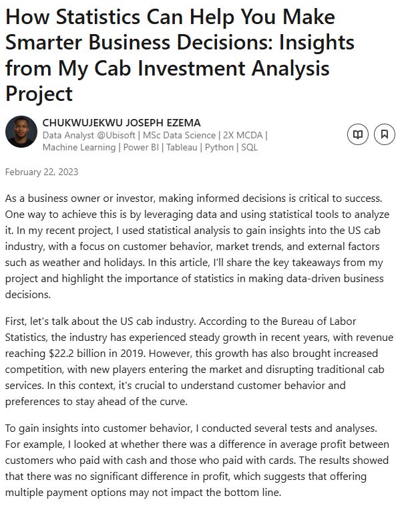Click the February 22, 2023 publish date

coord(41,172)
